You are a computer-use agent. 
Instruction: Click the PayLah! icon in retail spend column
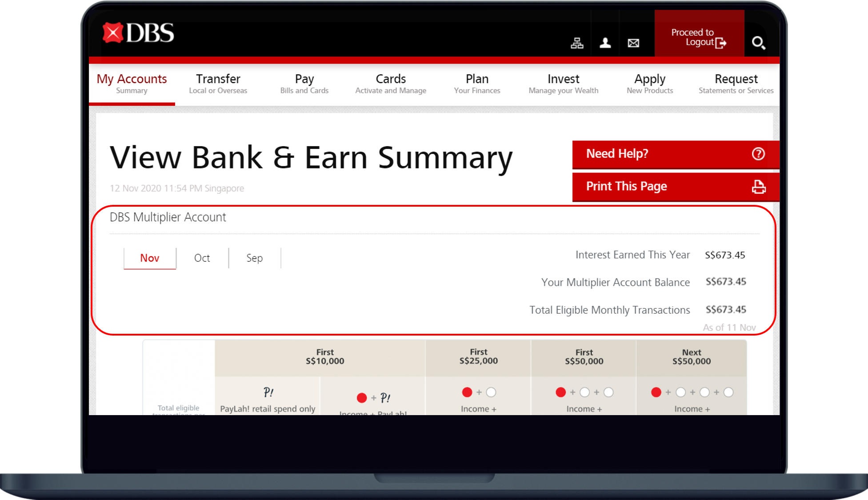click(x=268, y=392)
